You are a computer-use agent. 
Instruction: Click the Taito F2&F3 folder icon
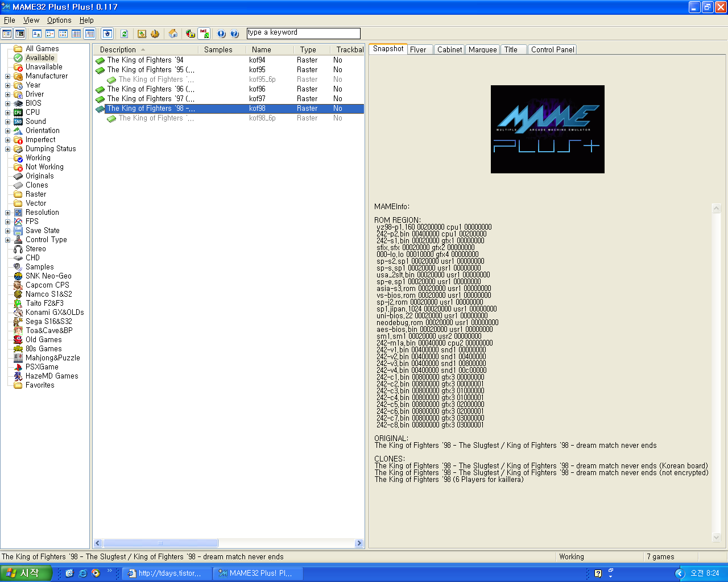click(18, 304)
